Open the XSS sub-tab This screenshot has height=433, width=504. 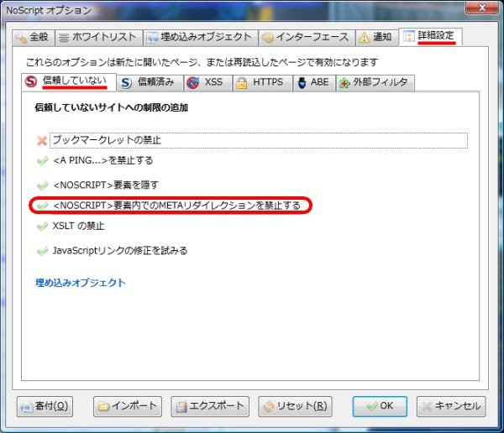(207, 82)
